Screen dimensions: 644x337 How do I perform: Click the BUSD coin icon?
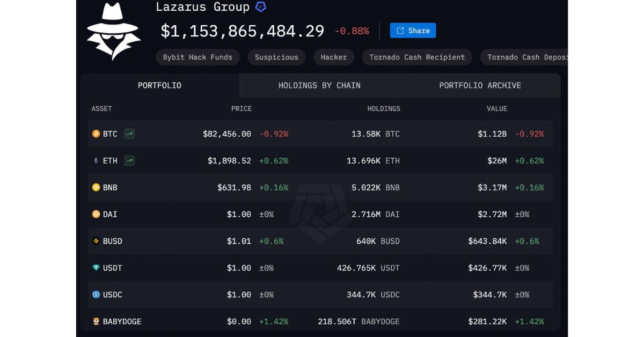point(96,241)
